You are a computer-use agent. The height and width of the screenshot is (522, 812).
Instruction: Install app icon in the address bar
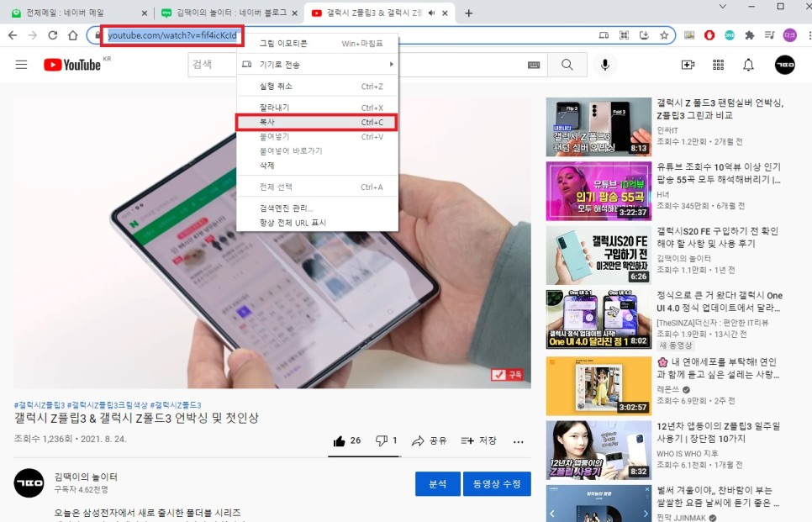click(x=644, y=35)
